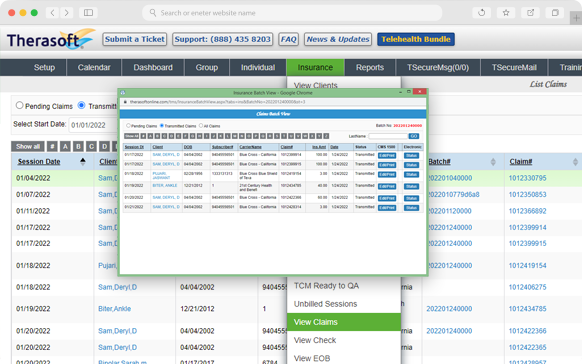582x364 pixels.
Task: Sort by Session Date column arrow
Action: coord(83,161)
